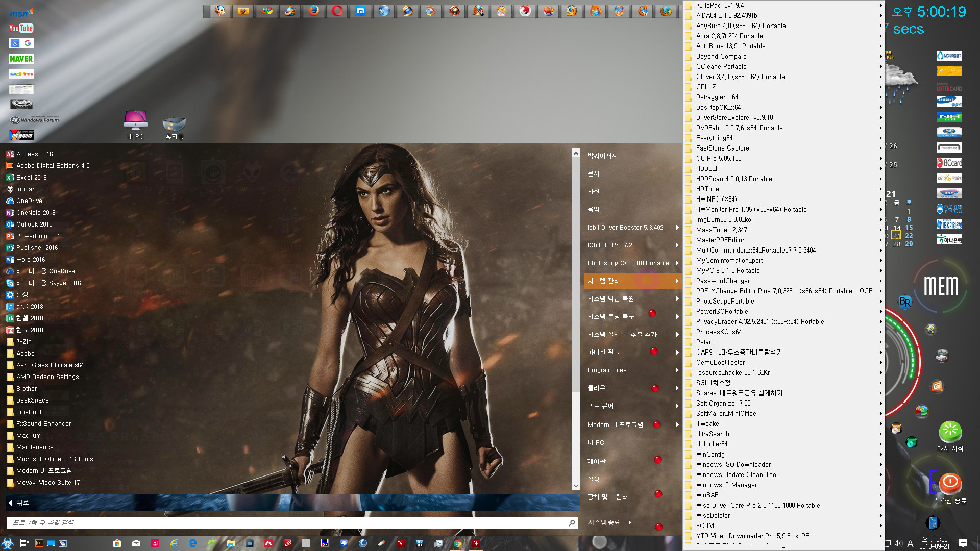Expand the 포토 뷰어 submenu

point(633,406)
